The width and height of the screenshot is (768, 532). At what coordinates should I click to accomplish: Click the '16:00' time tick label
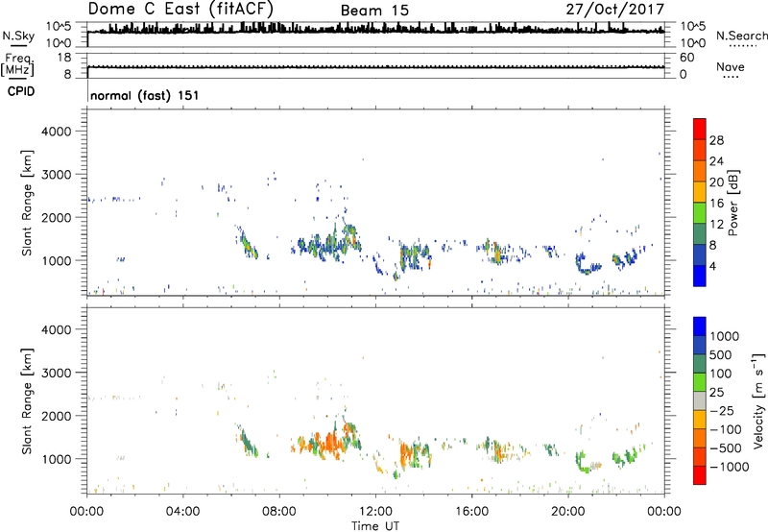pos(471,512)
